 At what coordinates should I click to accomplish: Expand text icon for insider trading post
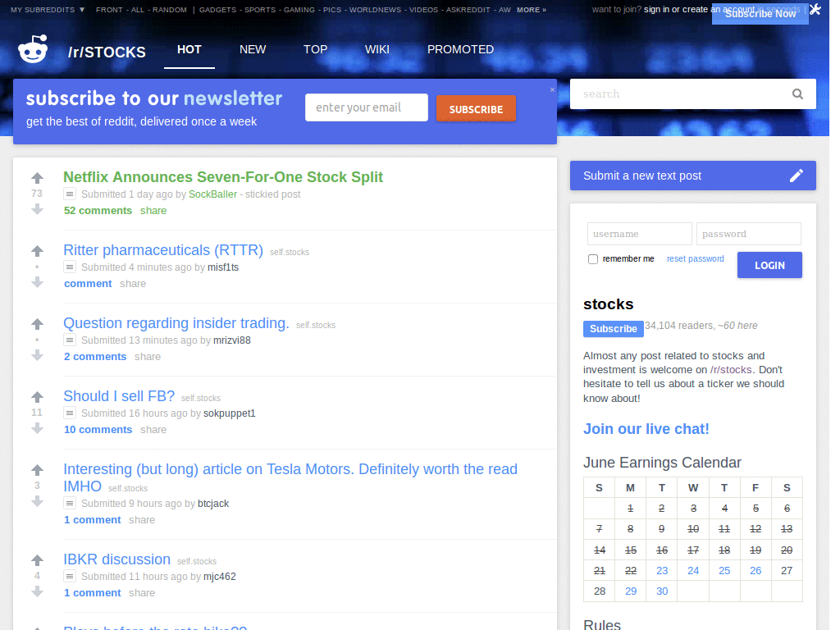tap(70, 340)
